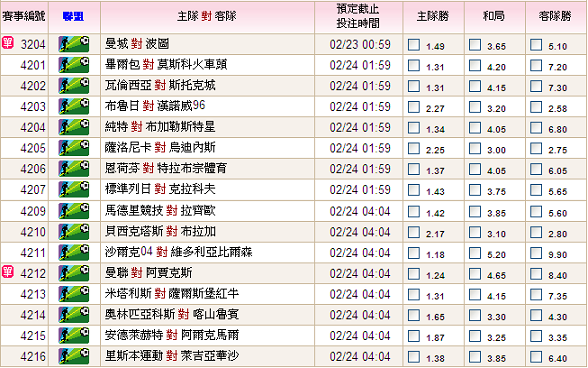This screenshot has width=588, height=368.
Task: Click the 02/23 00:59 deadline cell
Action: click(x=360, y=44)
